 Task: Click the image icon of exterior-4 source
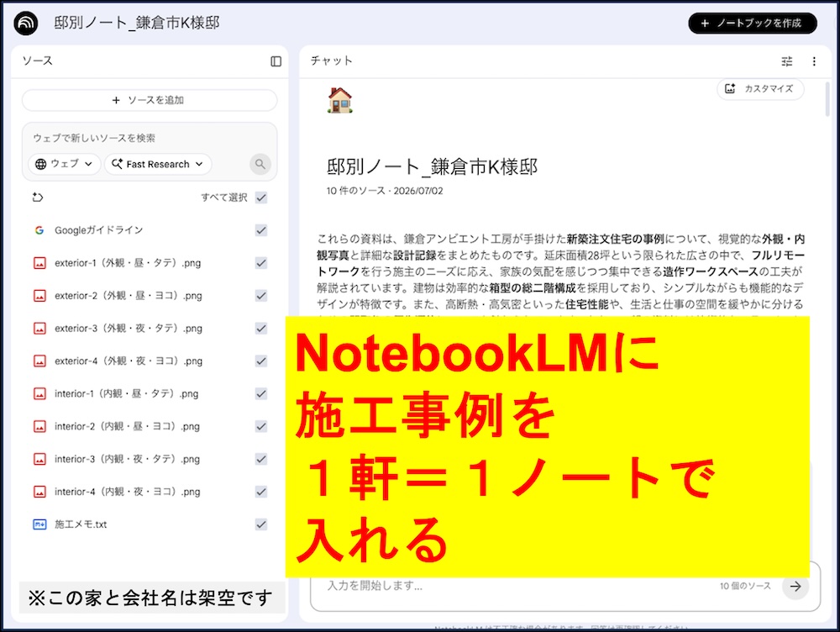pos(39,361)
